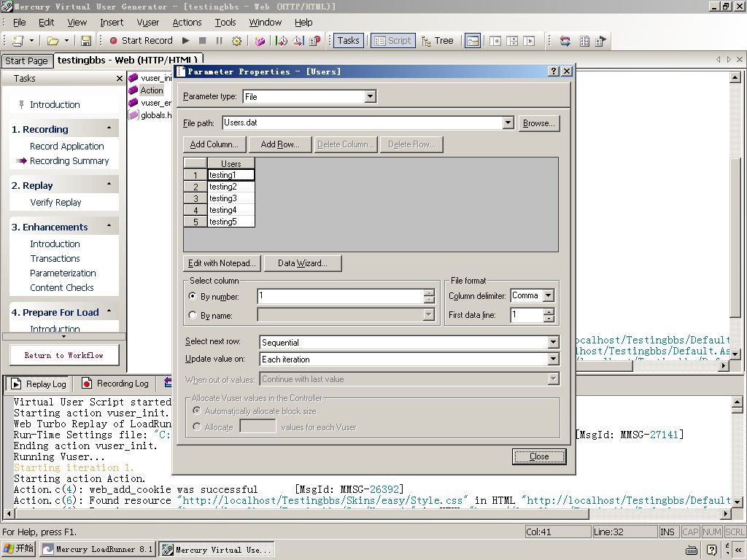Open the File path dropdown
Image resolution: width=747 pixels, height=560 pixels.
508,122
